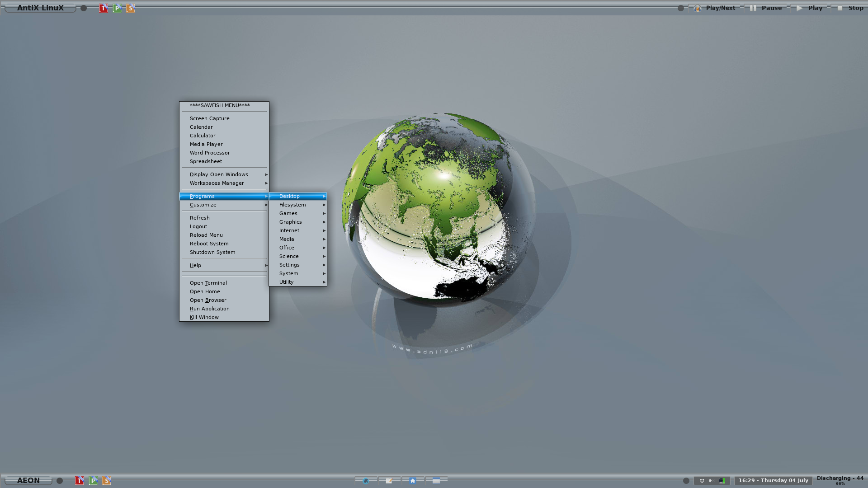868x488 pixels.
Task: Click the Play/Next media button
Action: (715, 8)
